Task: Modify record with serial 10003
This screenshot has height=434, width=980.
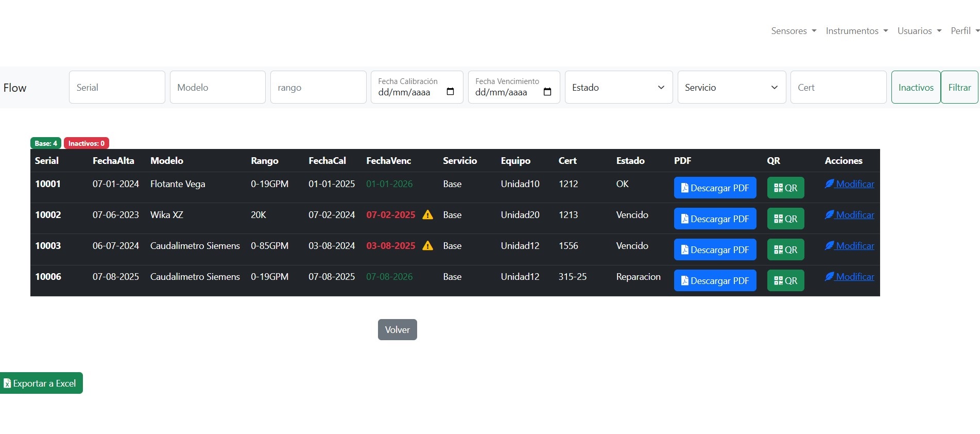Action: coord(849,246)
